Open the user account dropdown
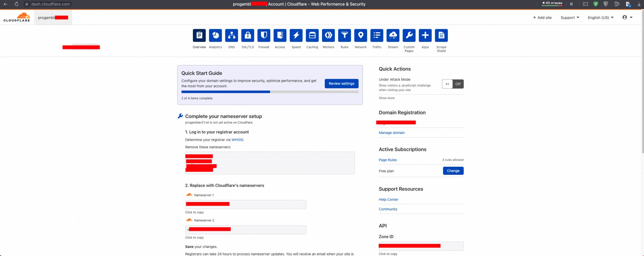The image size is (644, 256). (x=627, y=17)
